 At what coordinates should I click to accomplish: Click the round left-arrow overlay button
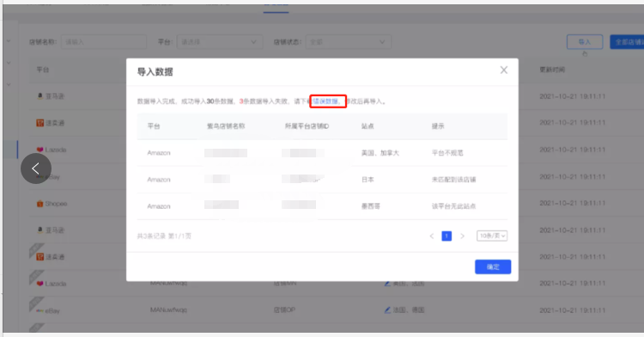click(x=36, y=168)
